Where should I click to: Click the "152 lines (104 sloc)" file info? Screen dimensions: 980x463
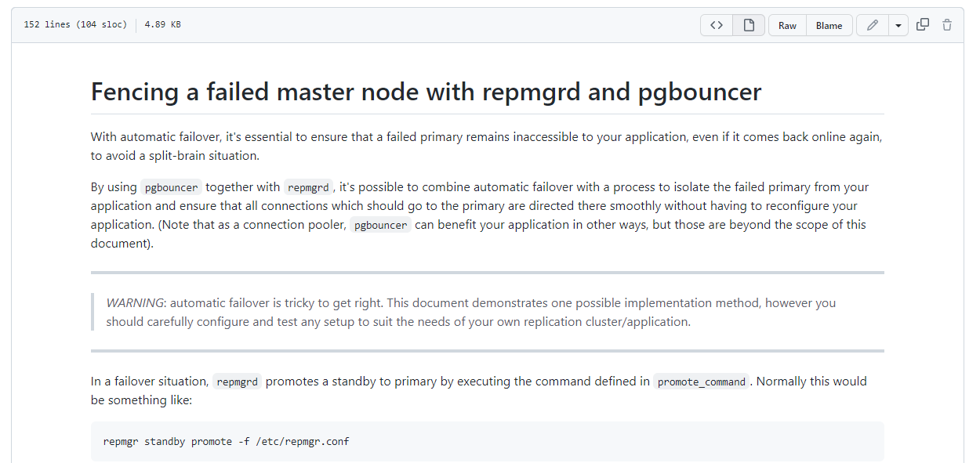(75, 25)
